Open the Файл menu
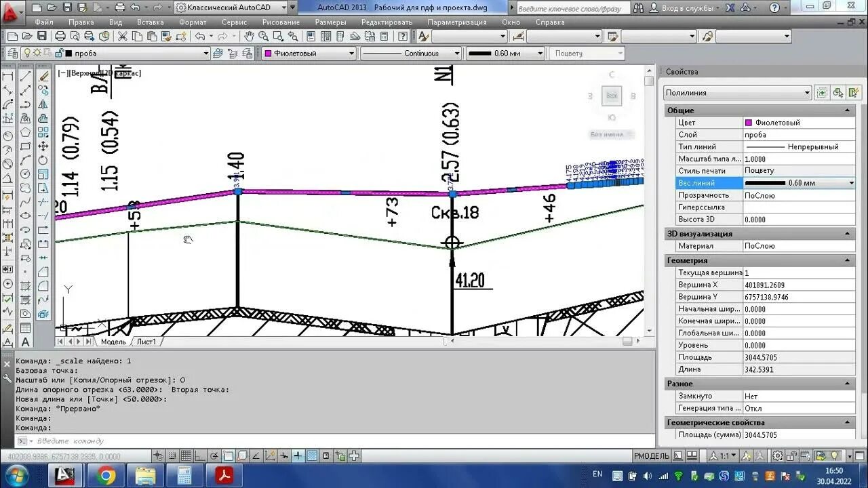The width and height of the screenshot is (868, 488). pos(43,22)
